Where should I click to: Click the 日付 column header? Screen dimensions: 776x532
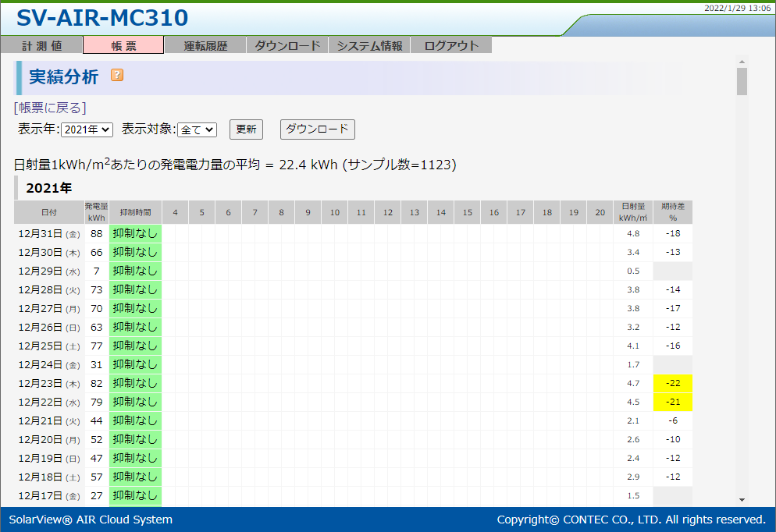pos(49,212)
